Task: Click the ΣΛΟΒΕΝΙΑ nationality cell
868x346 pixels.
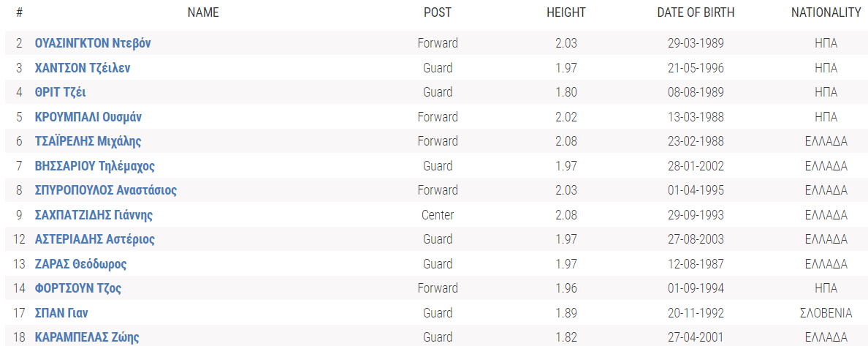Action: click(826, 313)
